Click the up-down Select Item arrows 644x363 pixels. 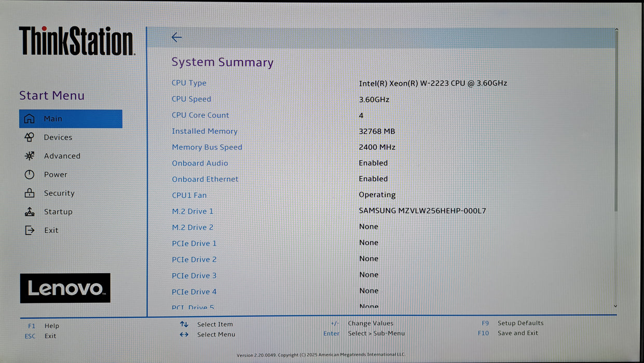click(184, 324)
